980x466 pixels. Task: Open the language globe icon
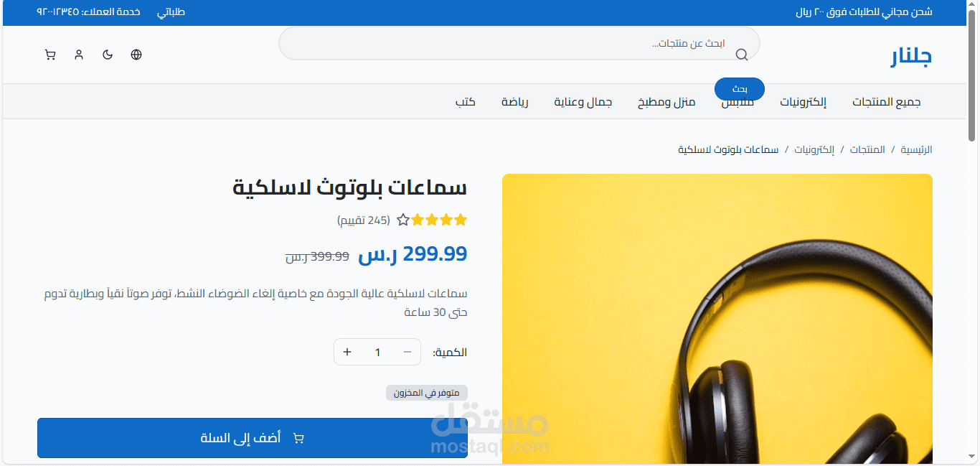click(136, 55)
